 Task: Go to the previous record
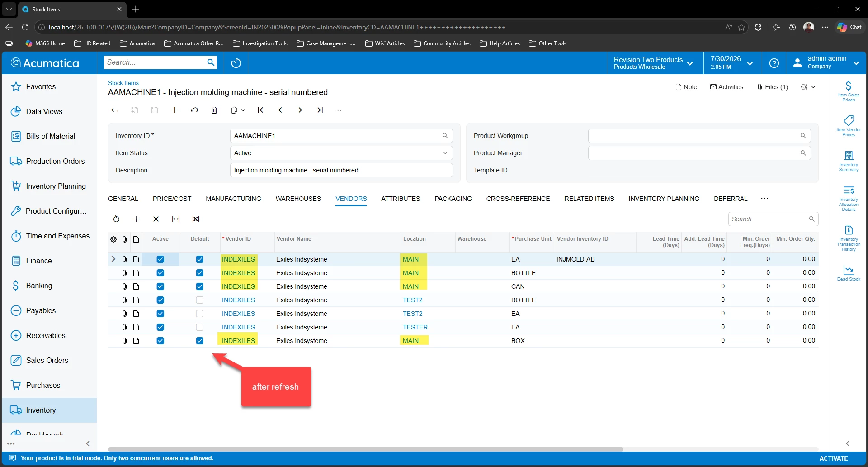click(x=280, y=110)
